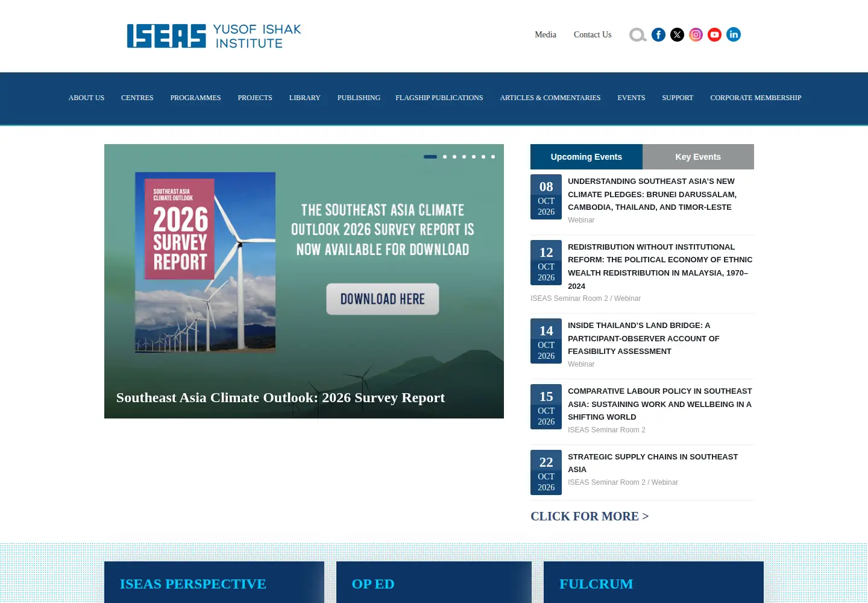Open Inside Thailand's Land Bridge event
The image size is (868, 603).
[644, 338]
